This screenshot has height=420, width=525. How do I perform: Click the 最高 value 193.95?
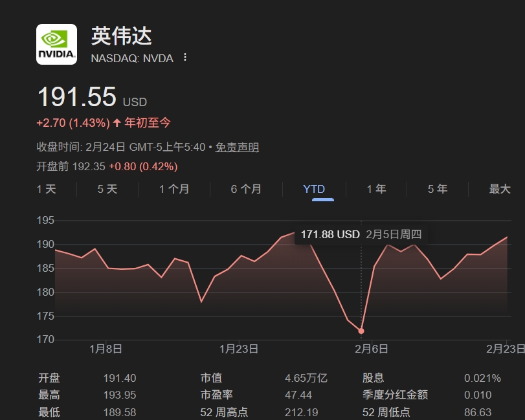point(120,395)
